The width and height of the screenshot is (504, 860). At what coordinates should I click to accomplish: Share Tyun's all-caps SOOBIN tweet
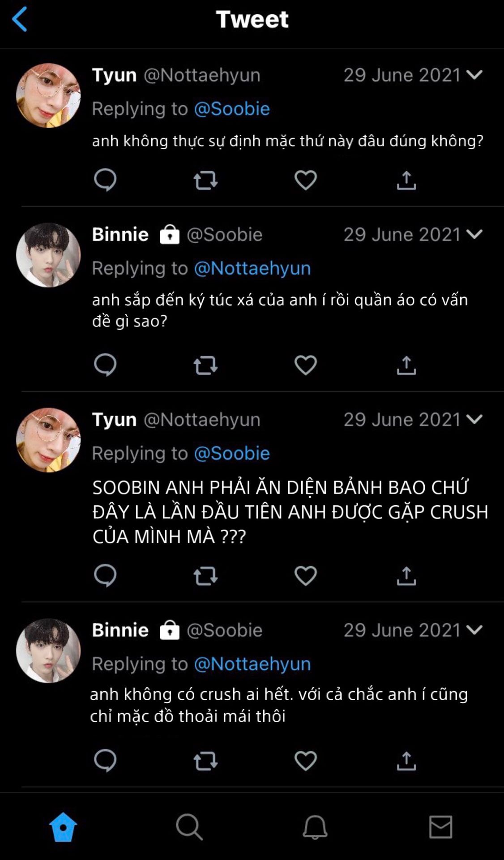[x=406, y=576]
